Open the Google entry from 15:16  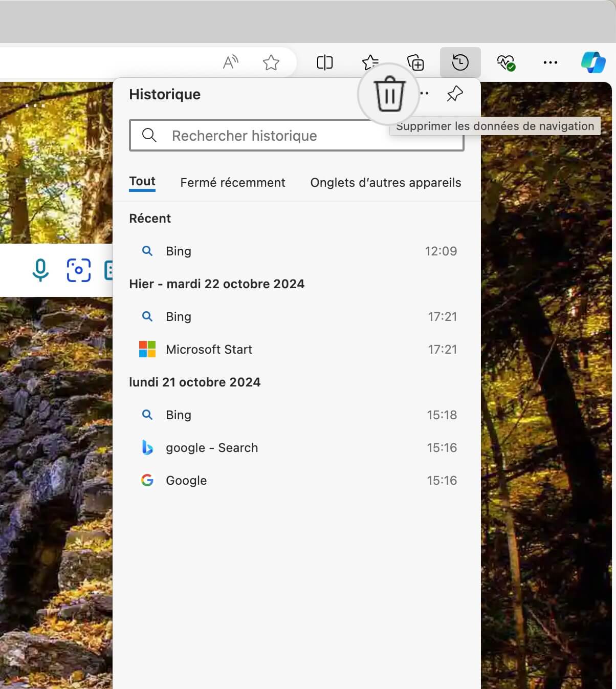297,480
